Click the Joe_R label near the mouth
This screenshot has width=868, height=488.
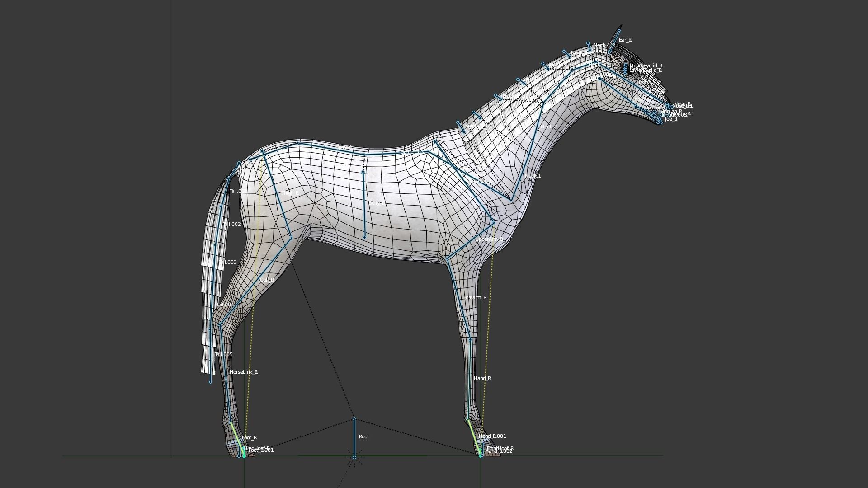click(x=671, y=119)
